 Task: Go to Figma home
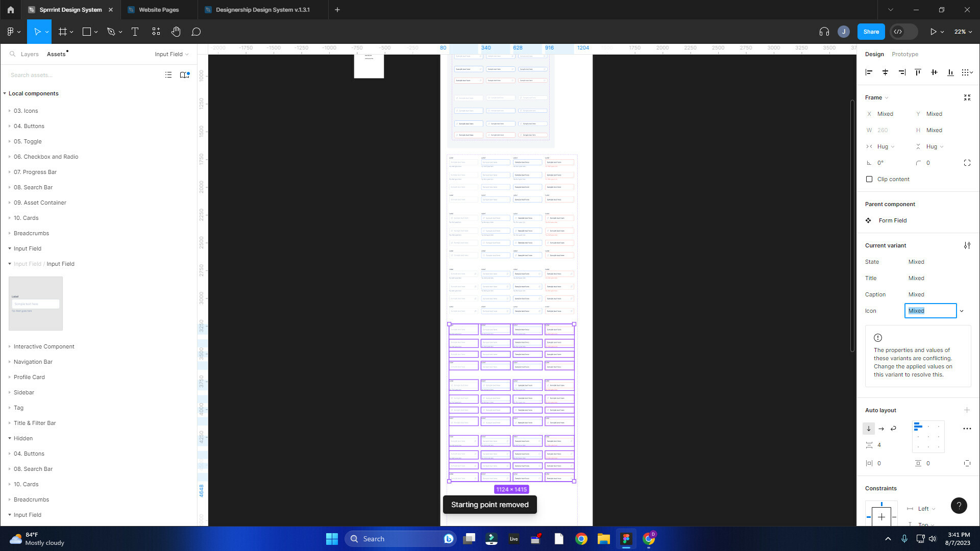click(10, 10)
